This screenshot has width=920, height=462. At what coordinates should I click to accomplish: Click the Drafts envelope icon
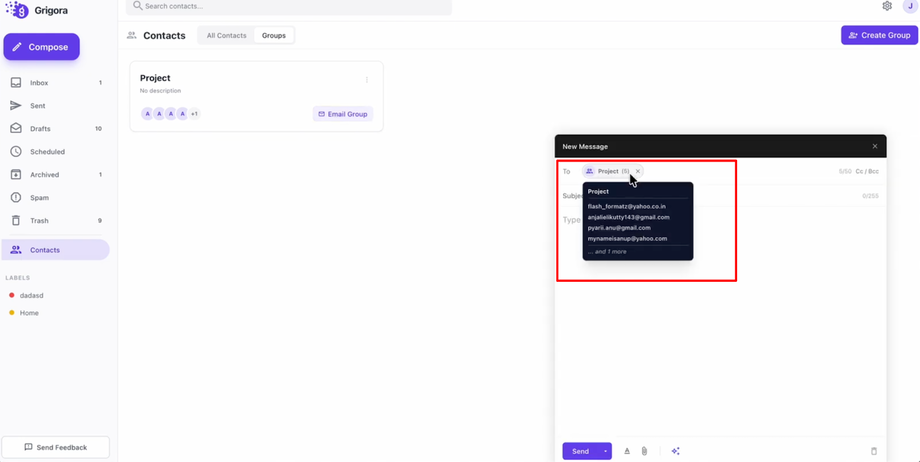click(16, 129)
